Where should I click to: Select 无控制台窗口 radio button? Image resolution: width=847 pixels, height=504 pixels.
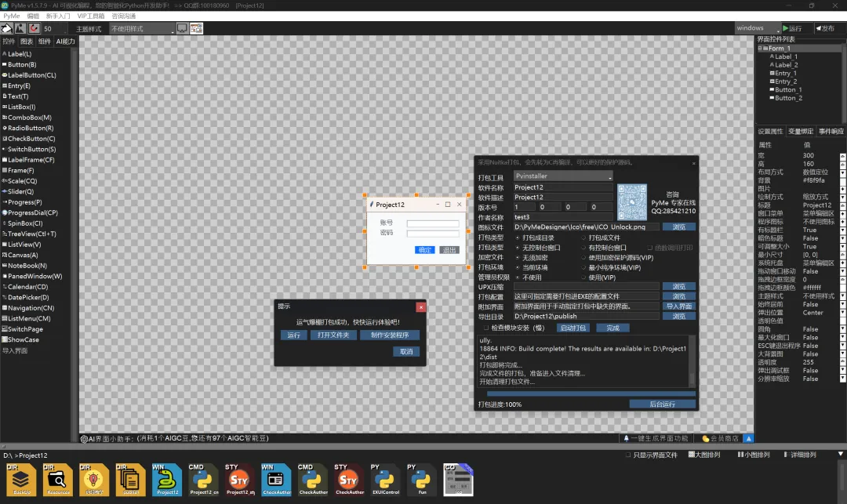[518, 248]
